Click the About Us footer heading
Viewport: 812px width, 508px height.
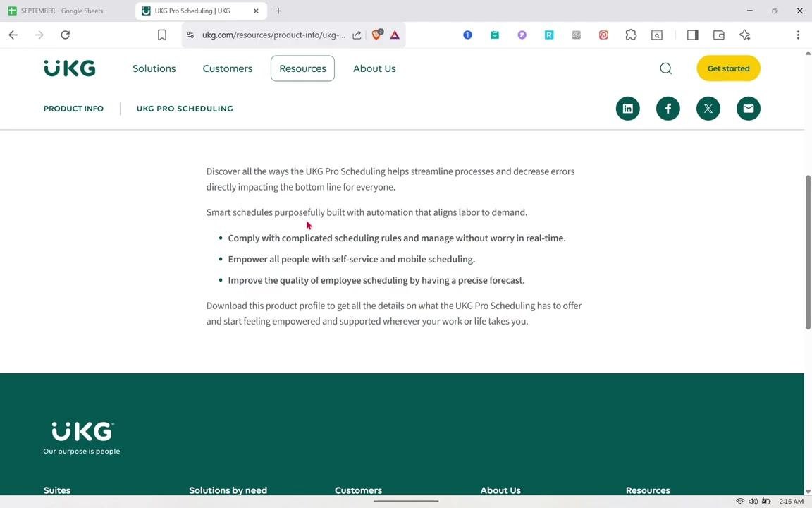pyautogui.click(x=500, y=490)
